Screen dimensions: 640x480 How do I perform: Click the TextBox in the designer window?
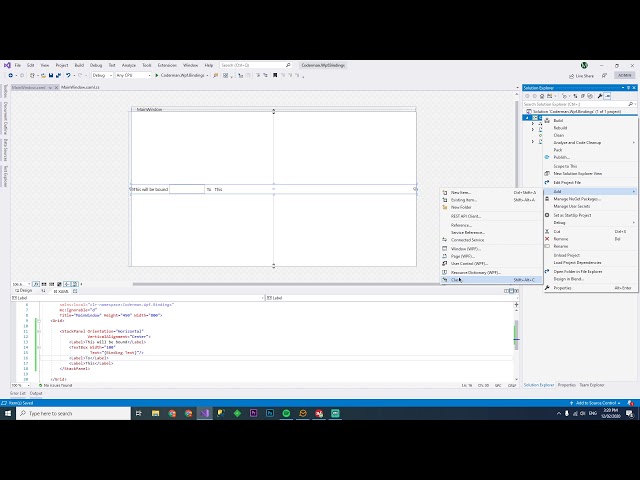click(187, 189)
